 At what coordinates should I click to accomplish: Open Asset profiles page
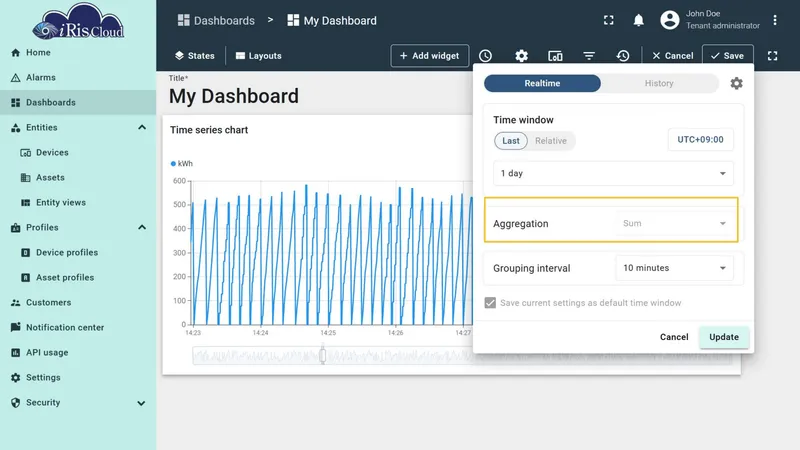point(78,278)
